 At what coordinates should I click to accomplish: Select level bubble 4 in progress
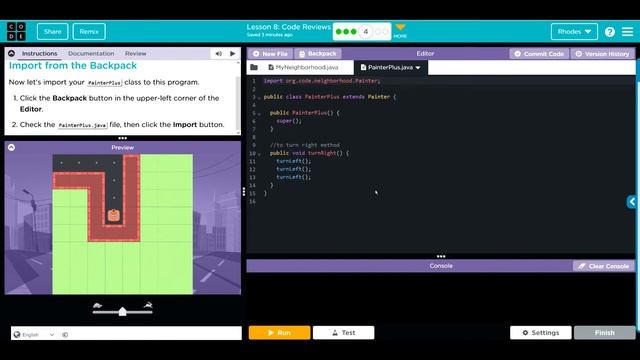coord(366,31)
